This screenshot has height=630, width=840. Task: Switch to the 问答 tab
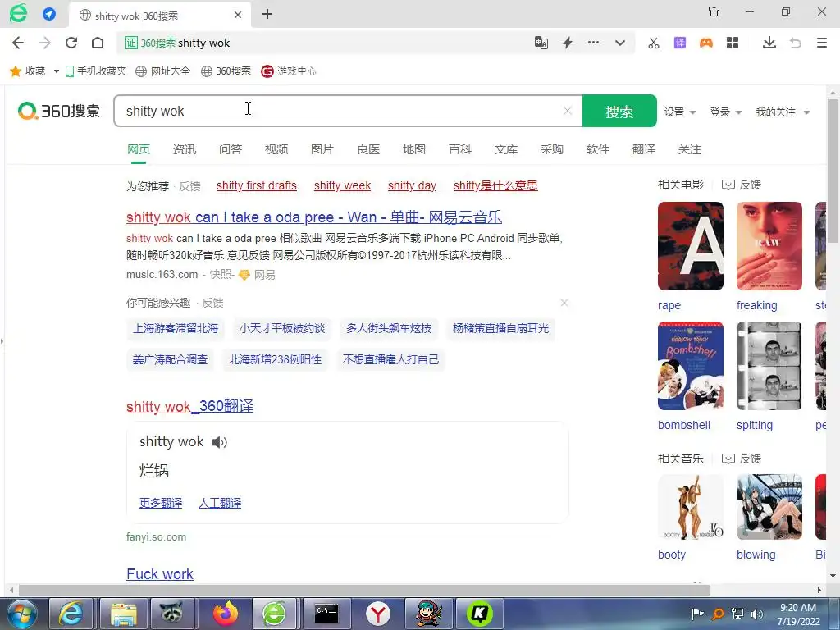(231, 149)
